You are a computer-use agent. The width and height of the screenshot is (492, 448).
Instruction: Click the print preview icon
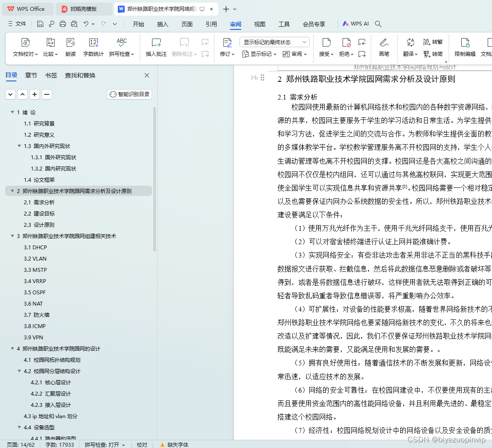click(74, 24)
